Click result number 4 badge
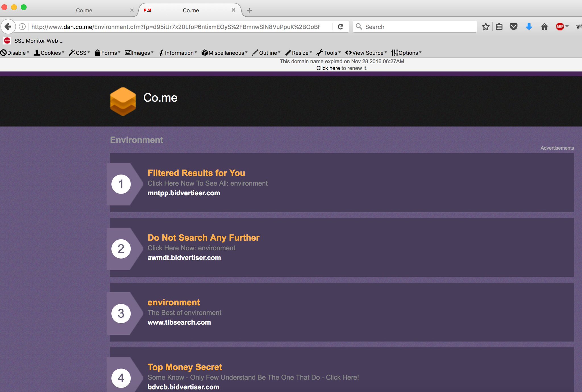The height and width of the screenshot is (392, 582). (x=121, y=378)
